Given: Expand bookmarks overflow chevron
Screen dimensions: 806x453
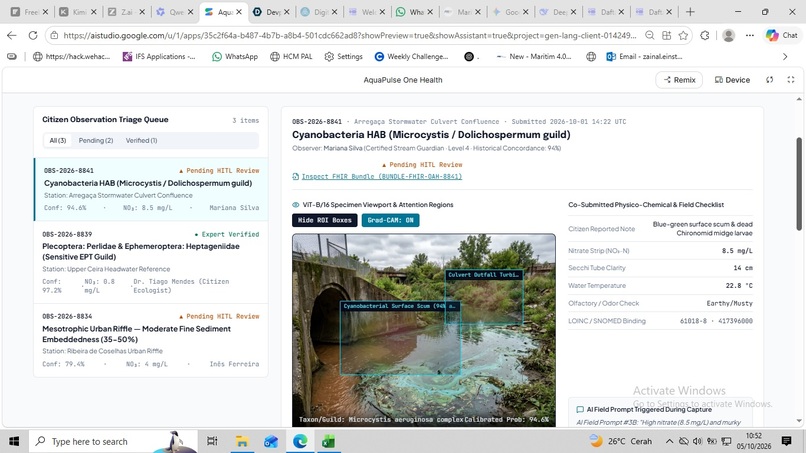Looking at the screenshot, I should click(785, 57).
